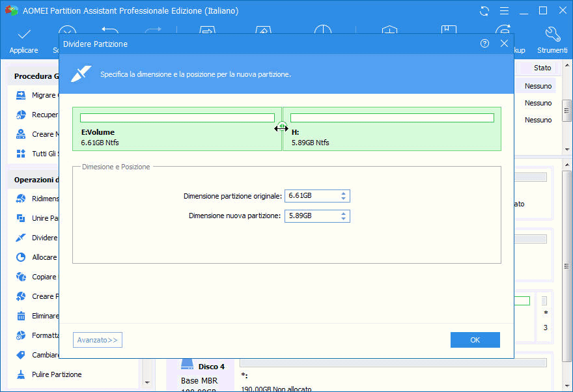Click the Dimensione nuova partizione field
The image size is (573, 392).
pos(317,216)
